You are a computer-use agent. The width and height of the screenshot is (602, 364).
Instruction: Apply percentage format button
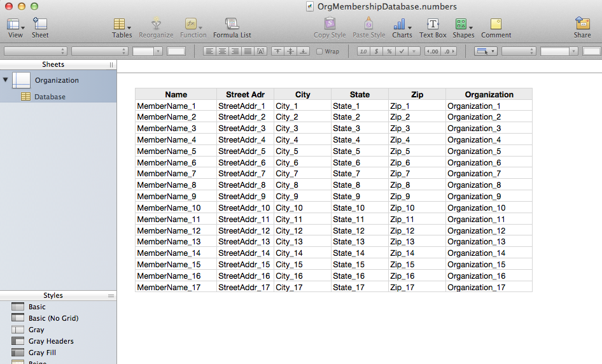pos(389,51)
